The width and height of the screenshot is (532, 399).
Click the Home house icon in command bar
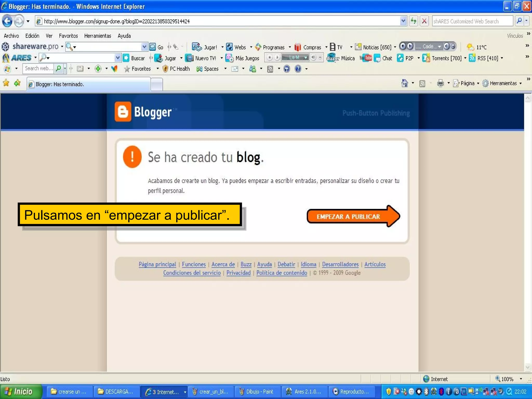pyautogui.click(x=404, y=83)
